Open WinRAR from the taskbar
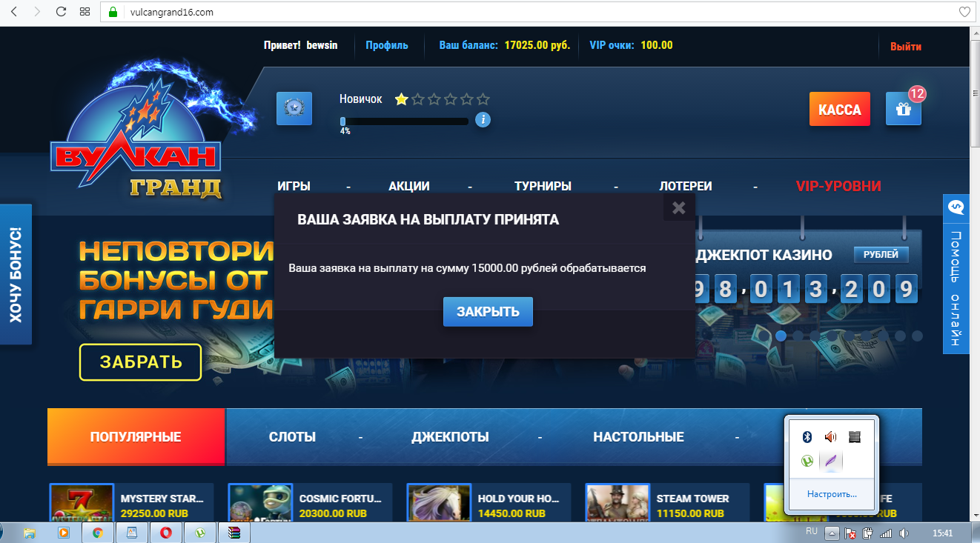Screen dimensions: 980x543 [x=234, y=533]
